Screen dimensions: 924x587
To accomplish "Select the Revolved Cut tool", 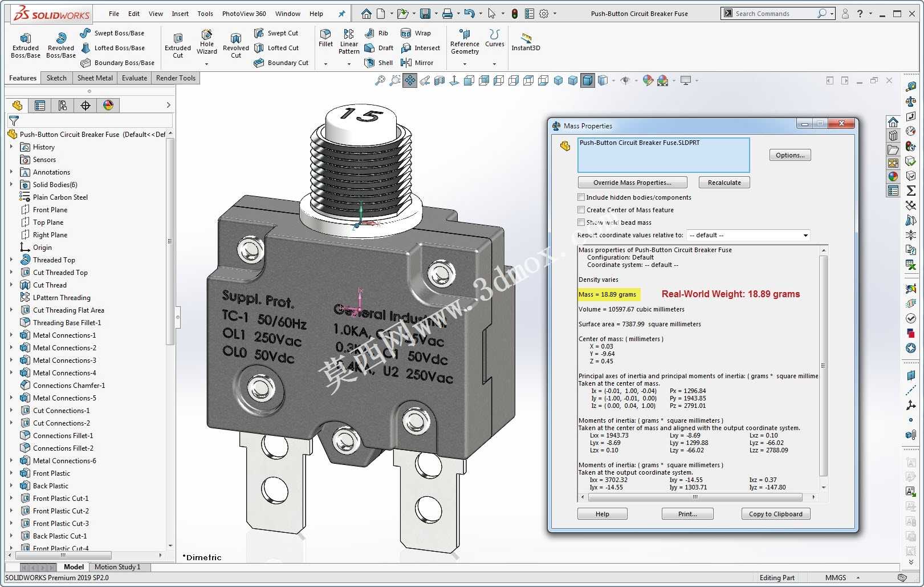I will (x=236, y=45).
